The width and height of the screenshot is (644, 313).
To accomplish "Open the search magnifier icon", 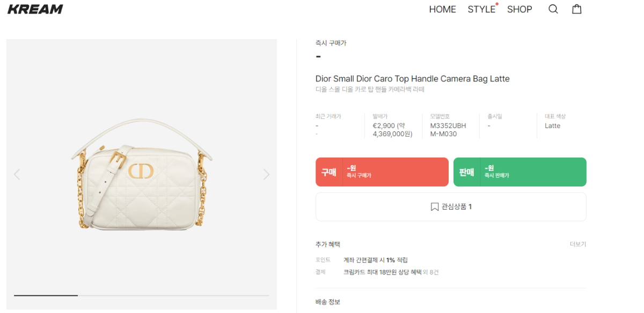I will (553, 9).
